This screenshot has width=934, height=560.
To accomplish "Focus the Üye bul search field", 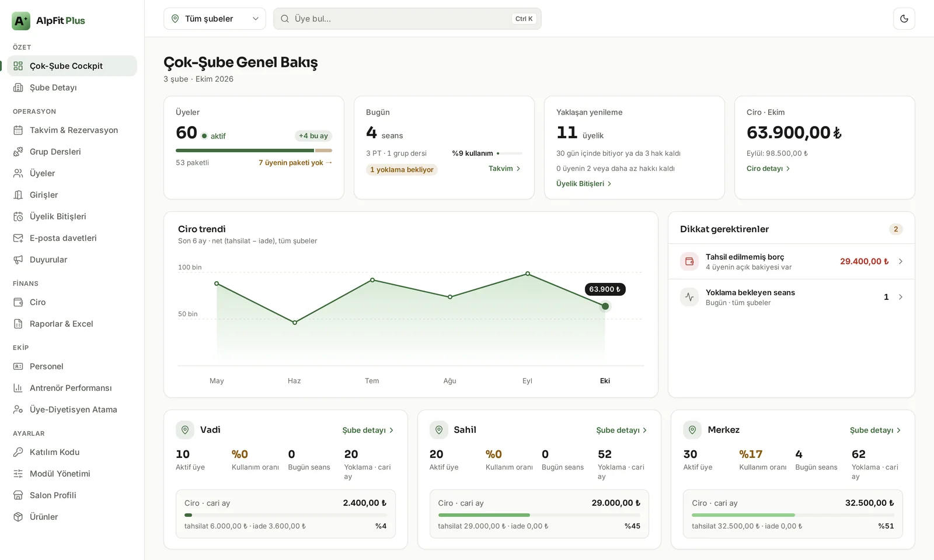I will point(407,19).
